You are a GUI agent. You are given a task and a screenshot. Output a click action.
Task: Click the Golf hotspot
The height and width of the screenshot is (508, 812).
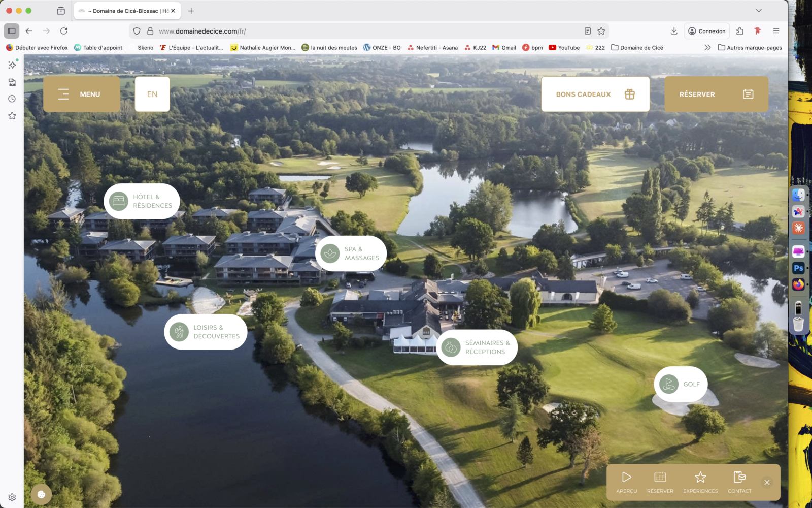[680, 384]
